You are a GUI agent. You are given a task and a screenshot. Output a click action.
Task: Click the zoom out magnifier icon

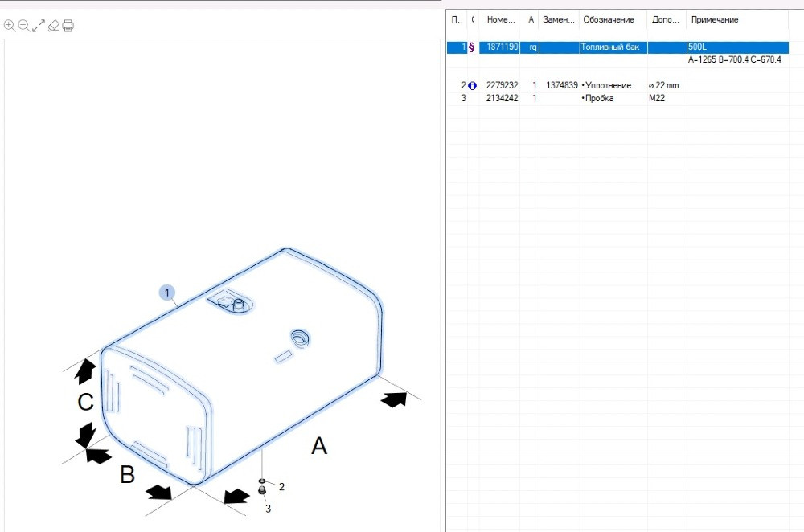24,26
